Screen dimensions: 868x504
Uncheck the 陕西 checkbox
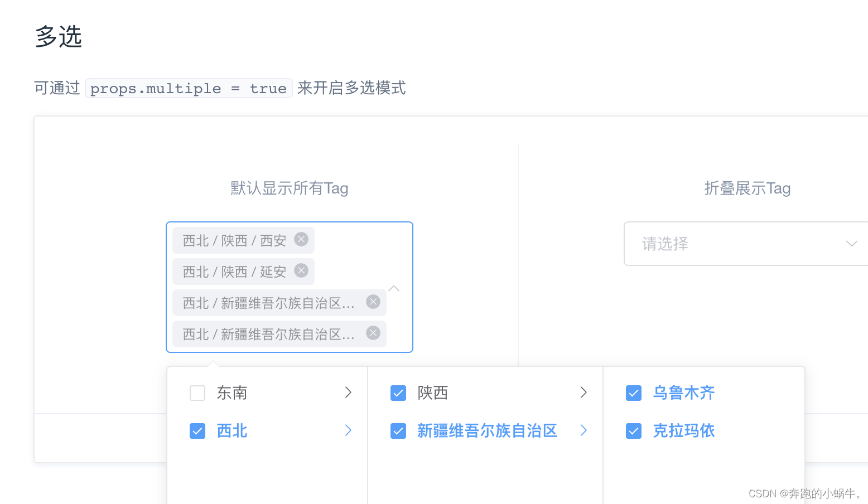(398, 393)
